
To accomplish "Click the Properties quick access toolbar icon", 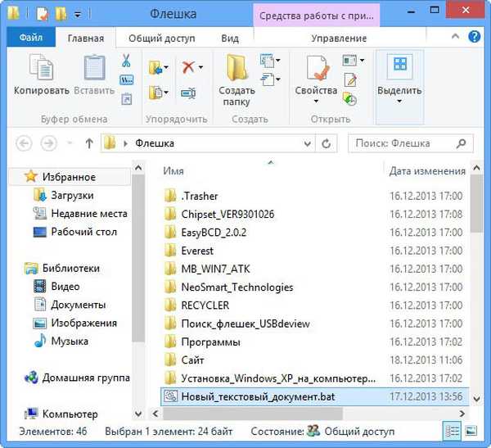I will [42, 14].
